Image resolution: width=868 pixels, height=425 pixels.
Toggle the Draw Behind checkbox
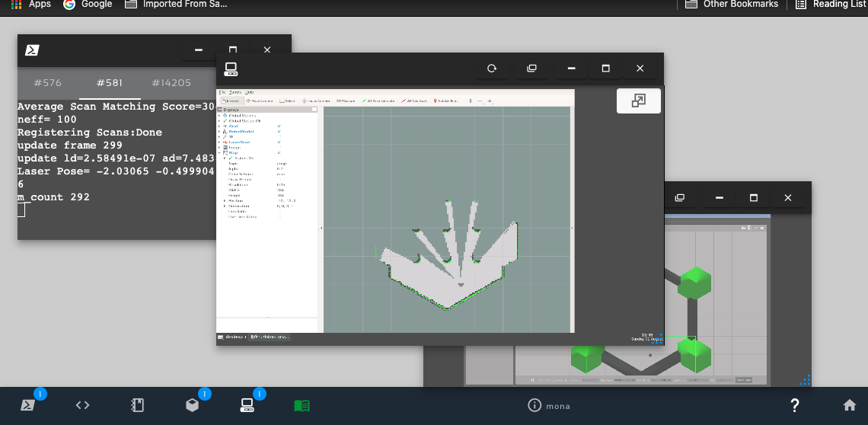click(x=279, y=180)
